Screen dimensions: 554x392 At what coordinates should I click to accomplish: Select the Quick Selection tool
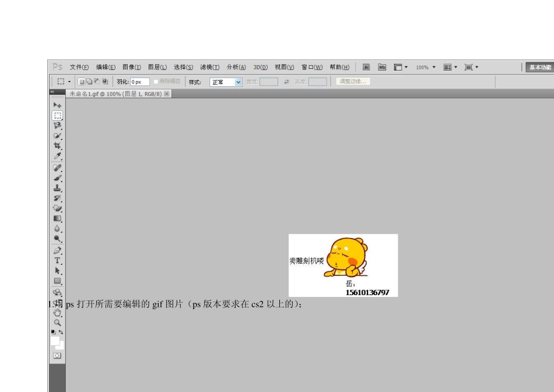58,136
